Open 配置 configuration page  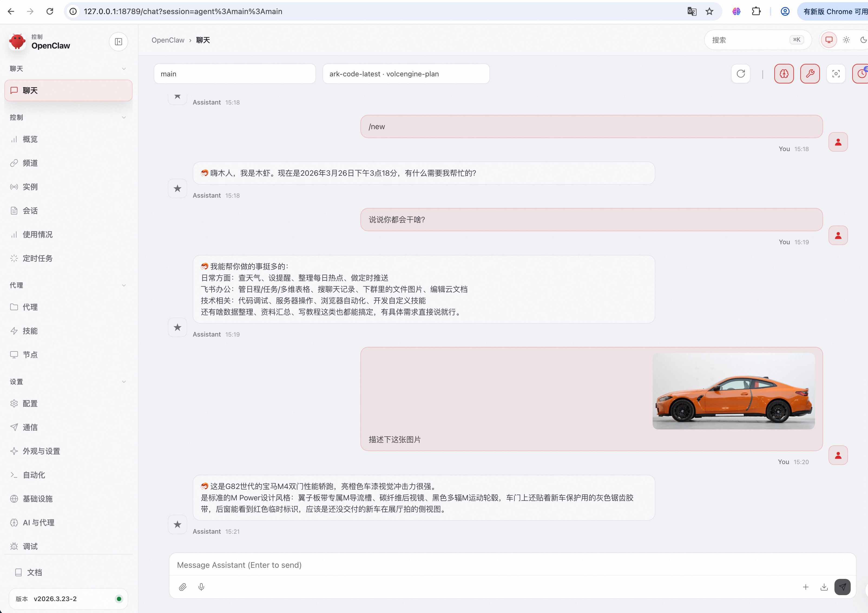pos(68,404)
